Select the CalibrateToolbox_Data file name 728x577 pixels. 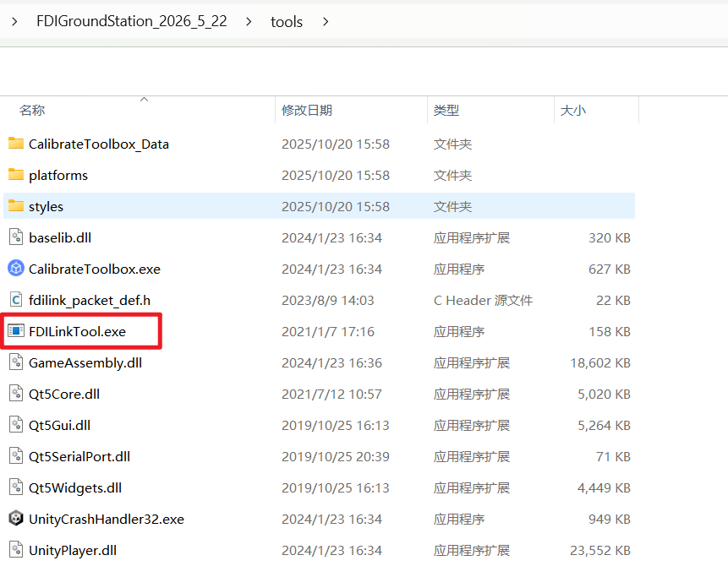[99, 144]
